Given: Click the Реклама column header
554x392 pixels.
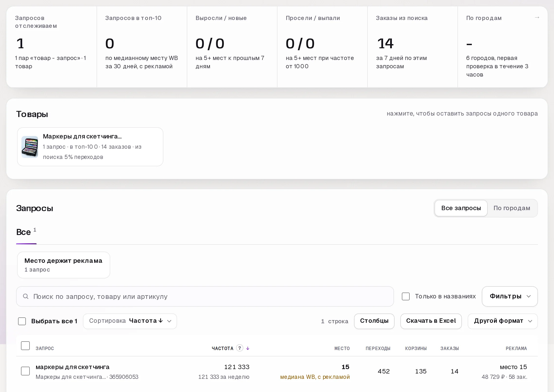Looking at the screenshot, I should 516,349.
